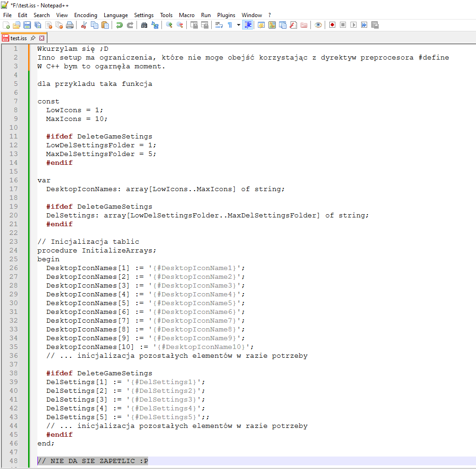
Task: Open user defined language icon
Action: tap(262, 25)
